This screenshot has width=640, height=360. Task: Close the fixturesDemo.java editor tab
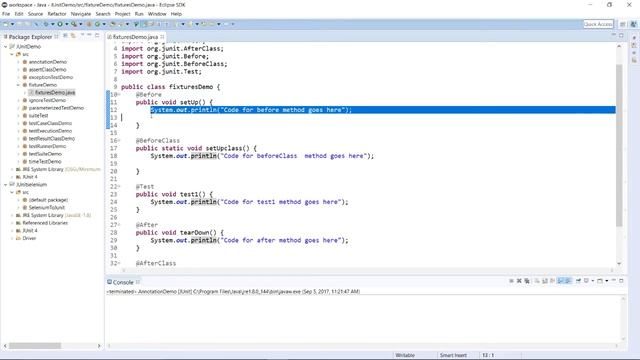[162, 37]
